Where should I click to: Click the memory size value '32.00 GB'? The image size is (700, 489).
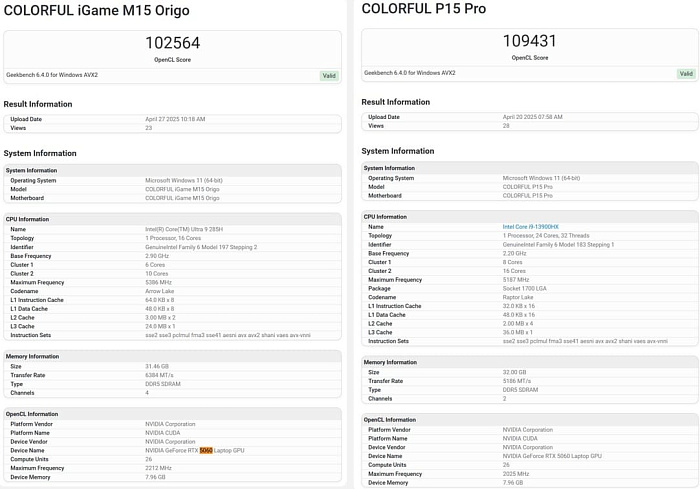(x=514, y=372)
